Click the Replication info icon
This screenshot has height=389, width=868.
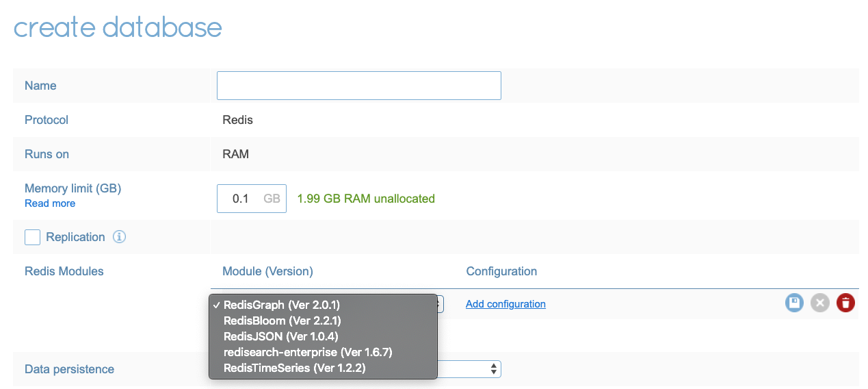pos(119,237)
